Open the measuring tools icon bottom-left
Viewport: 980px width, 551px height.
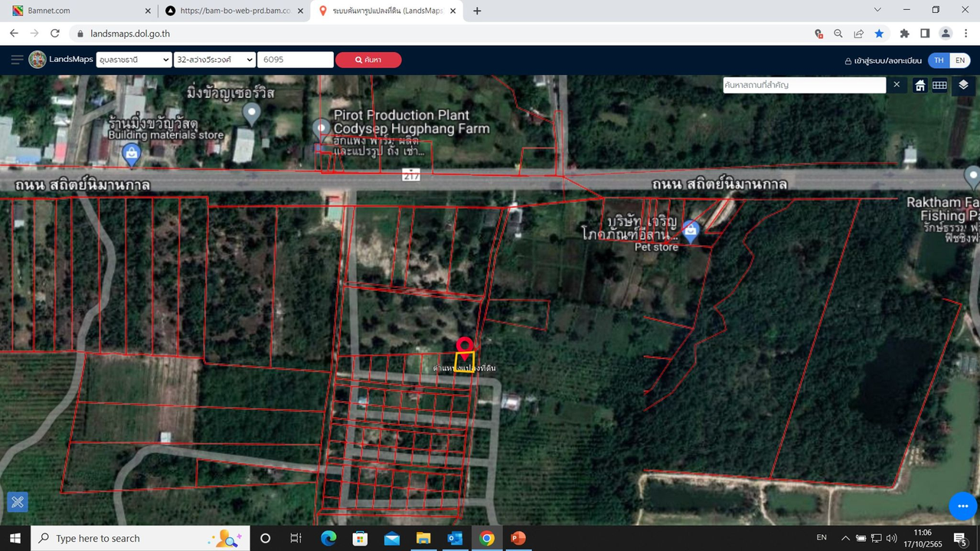pyautogui.click(x=18, y=502)
